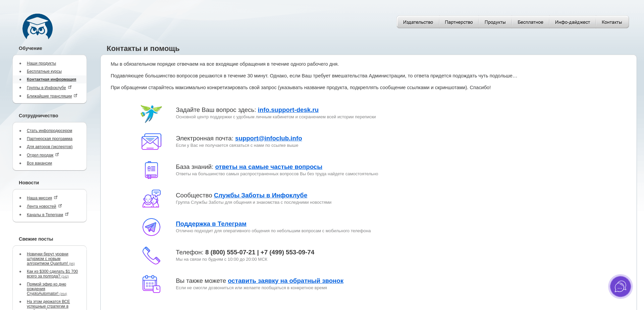This screenshot has height=310, width=644.
Task: Select Инфо-дайджест in the top navigation
Action: point(572,22)
